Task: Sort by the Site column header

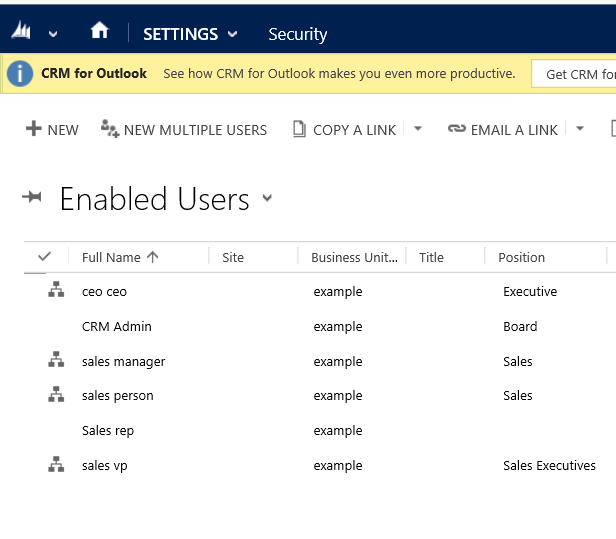Action: (233, 257)
